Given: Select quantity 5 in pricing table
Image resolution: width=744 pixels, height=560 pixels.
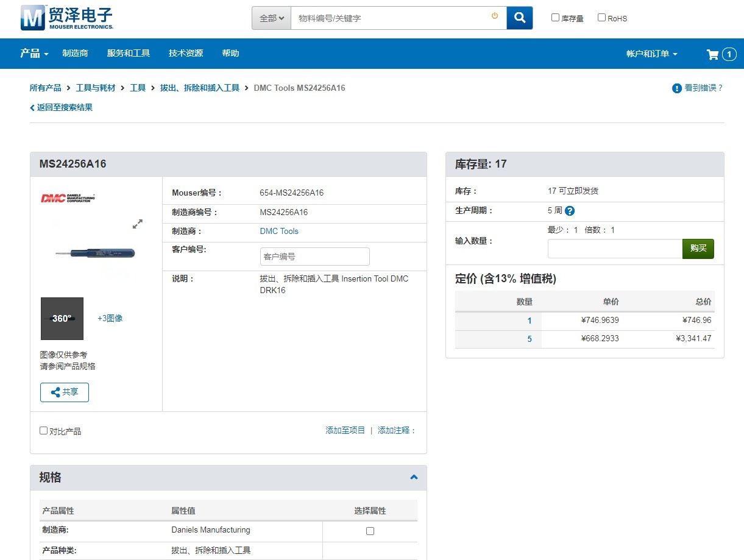Looking at the screenshot, I should point(530,339).
